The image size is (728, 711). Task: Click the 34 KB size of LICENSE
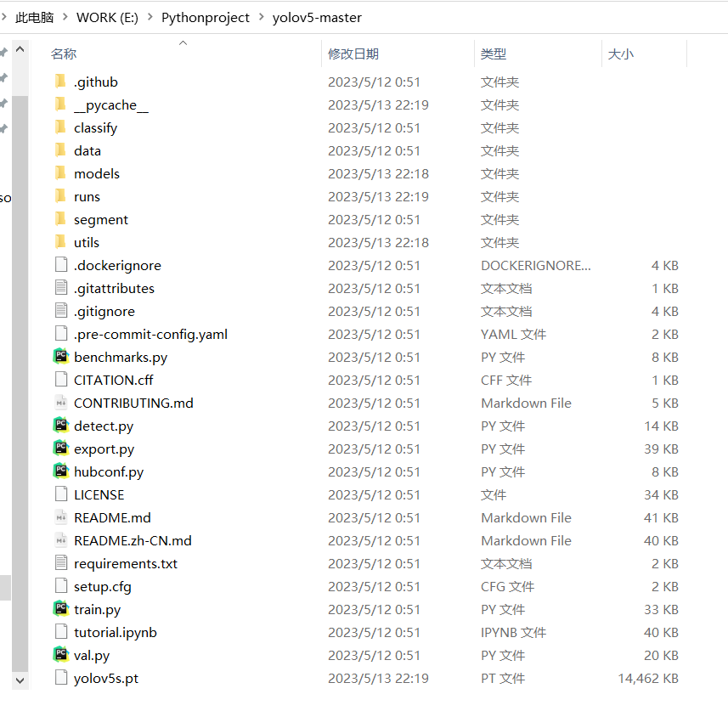[x=661, y=494]
